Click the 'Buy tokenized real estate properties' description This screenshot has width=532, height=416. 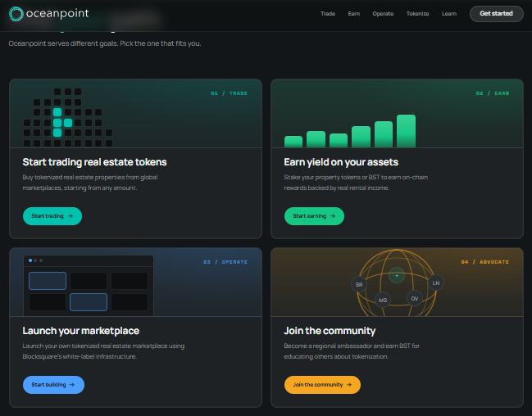click(x=90, y=183)
